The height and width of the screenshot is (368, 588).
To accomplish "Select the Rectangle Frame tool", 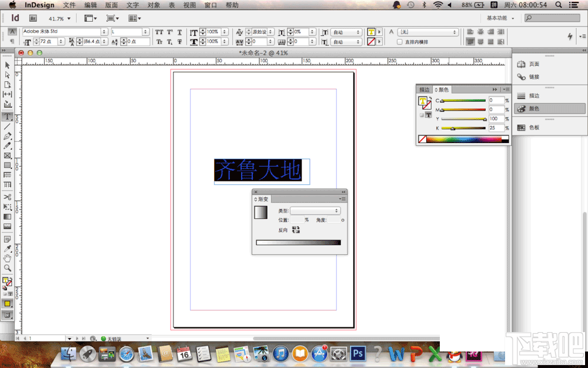I will click(x=7, y=155).
